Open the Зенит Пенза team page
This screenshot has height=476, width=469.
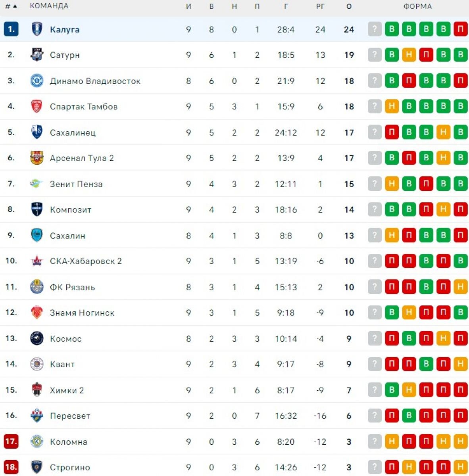click(x=76, y=184)
